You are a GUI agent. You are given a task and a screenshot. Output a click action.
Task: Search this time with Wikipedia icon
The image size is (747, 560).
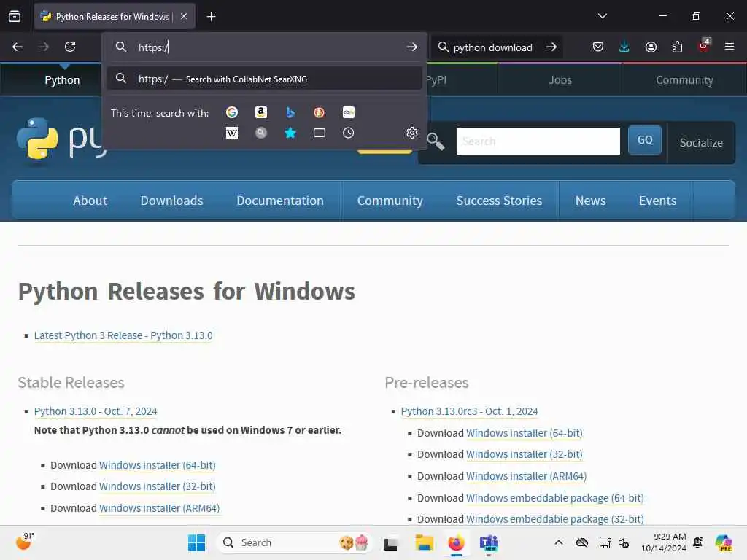click(x=232, y=133)
